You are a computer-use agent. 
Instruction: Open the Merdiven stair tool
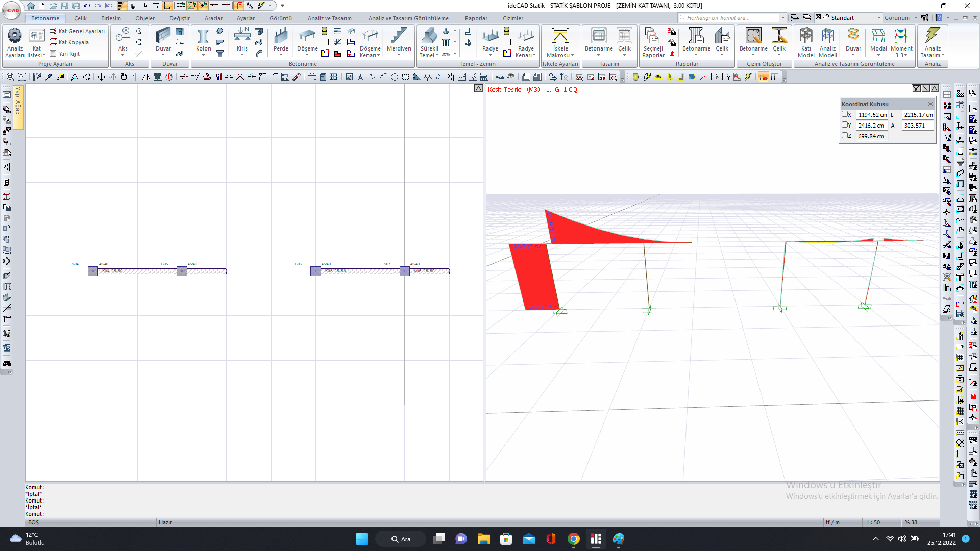pyautogui.click(x=399, y=40)
